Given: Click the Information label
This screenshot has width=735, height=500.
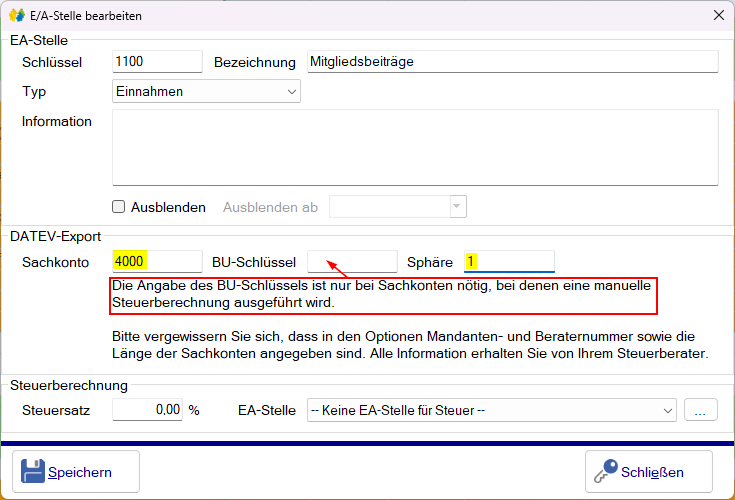Looking at the screenshot, I should pos(57,121).
